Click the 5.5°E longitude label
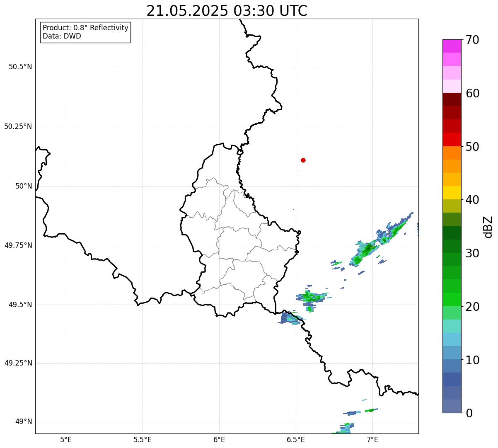 point(143,439)
